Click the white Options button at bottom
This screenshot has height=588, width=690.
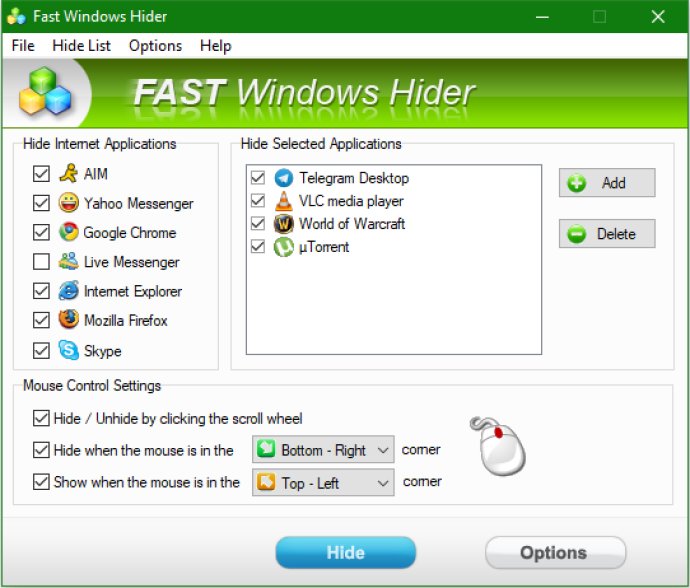[555, 552]
